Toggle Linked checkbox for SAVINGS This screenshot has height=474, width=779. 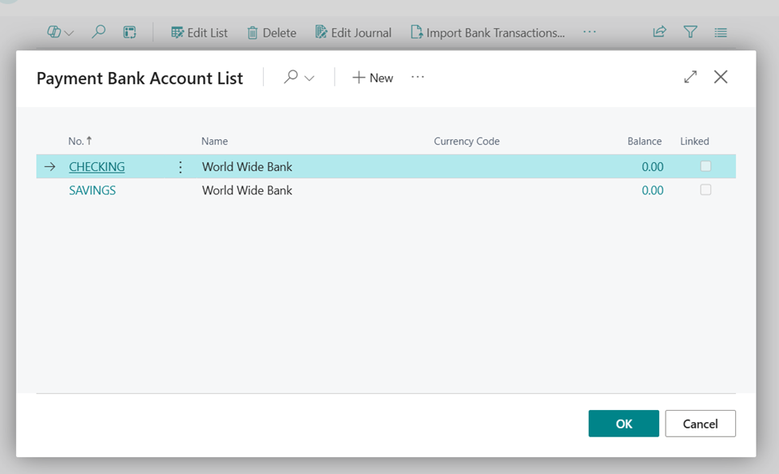[x=705, y=189]
